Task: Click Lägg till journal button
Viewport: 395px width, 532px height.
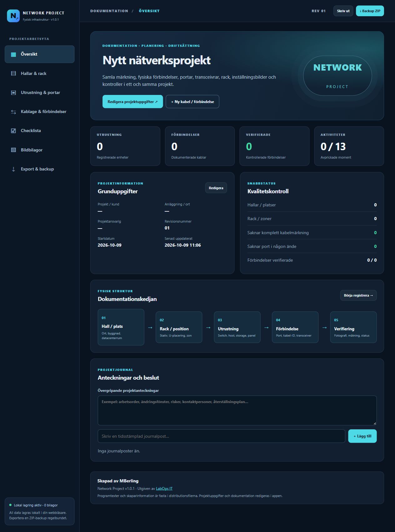Action: pyautogui.click(x=362, y=436)
